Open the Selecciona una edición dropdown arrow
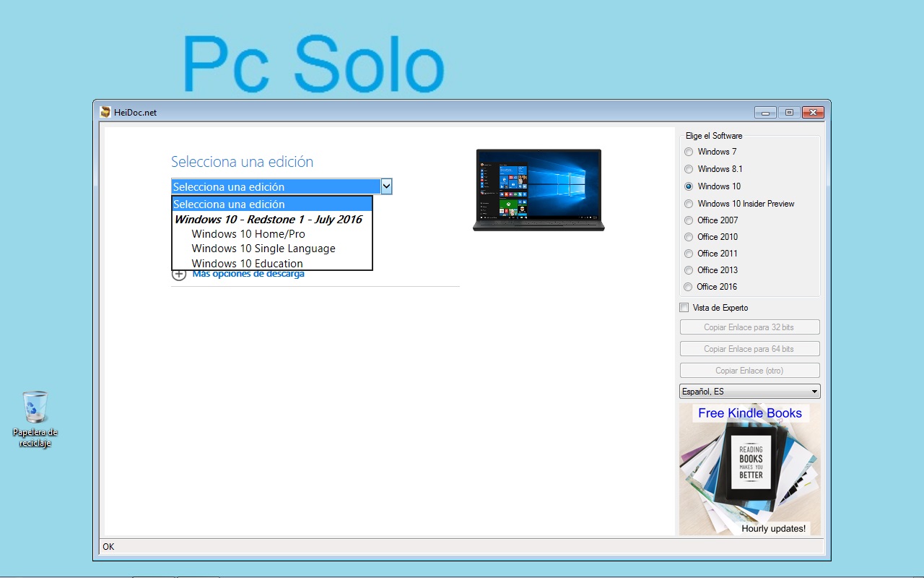The height and width of the screenshot is (578, 924). [x=387, y=186]
